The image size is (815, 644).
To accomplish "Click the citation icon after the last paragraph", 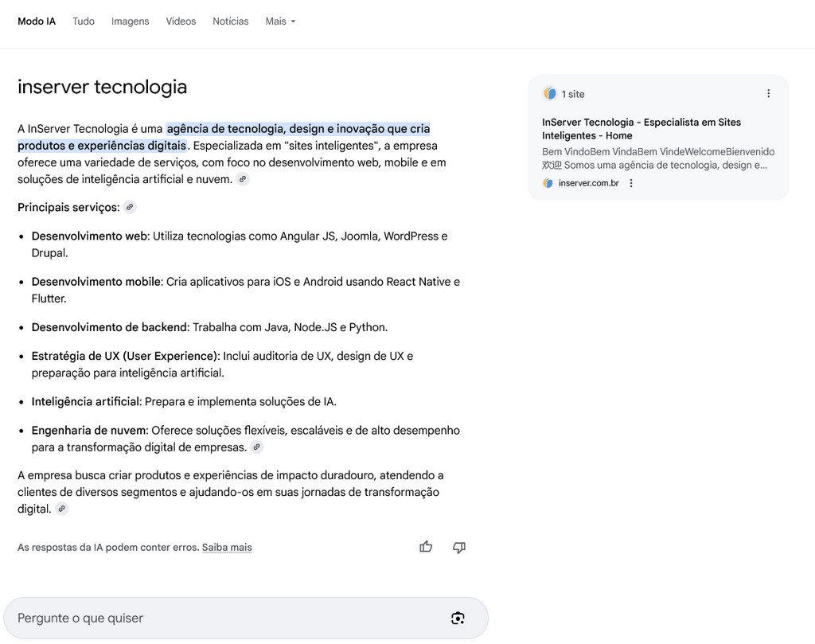I will point(62,508).
